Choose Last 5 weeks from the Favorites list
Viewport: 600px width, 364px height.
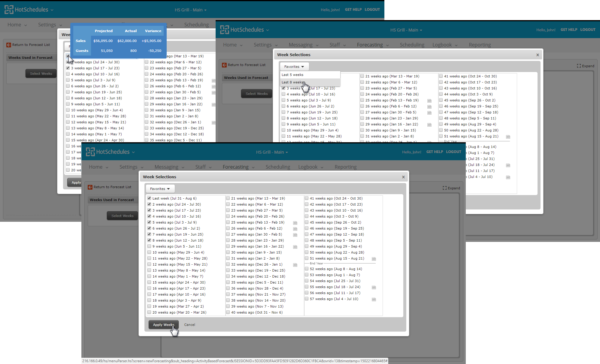(310, 75)
